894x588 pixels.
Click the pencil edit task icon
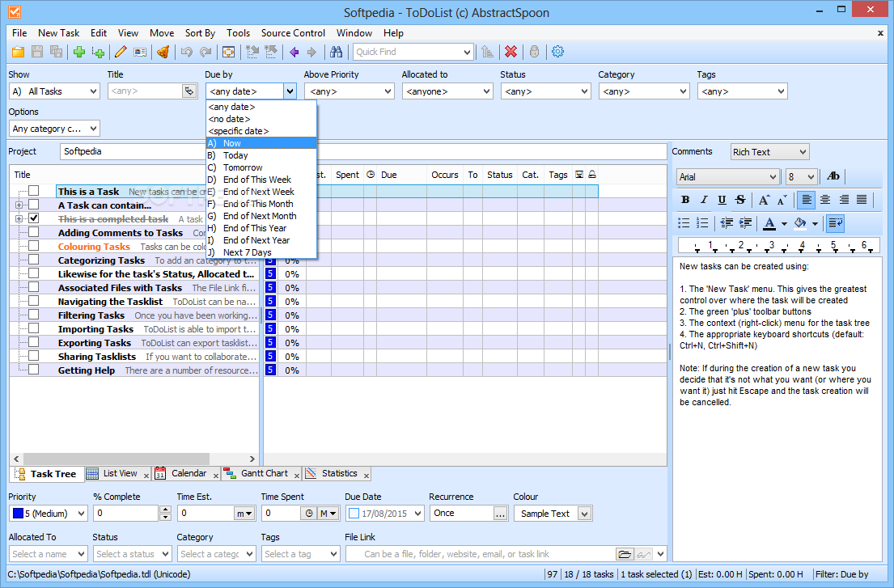pos(121,52)
